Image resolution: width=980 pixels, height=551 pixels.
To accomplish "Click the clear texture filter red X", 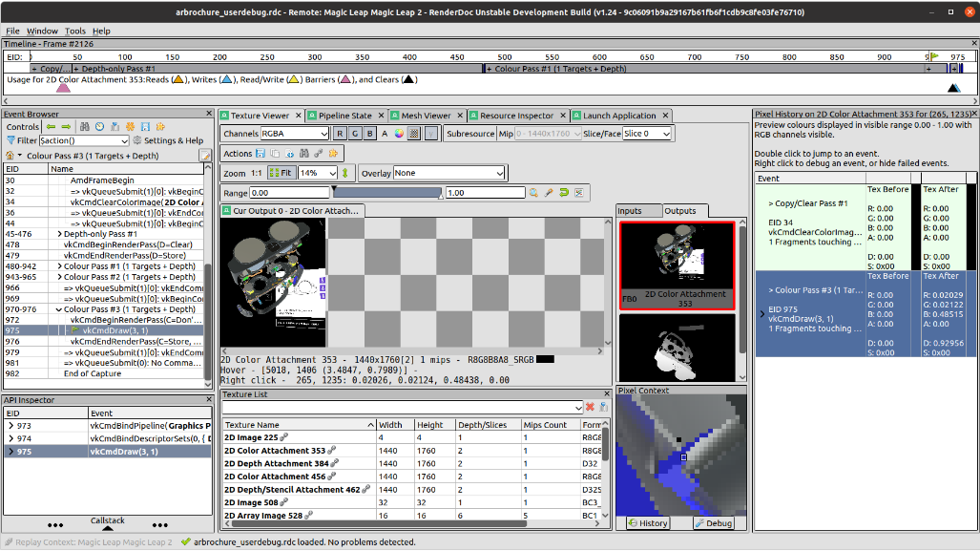I will click(x=590, y=408).
